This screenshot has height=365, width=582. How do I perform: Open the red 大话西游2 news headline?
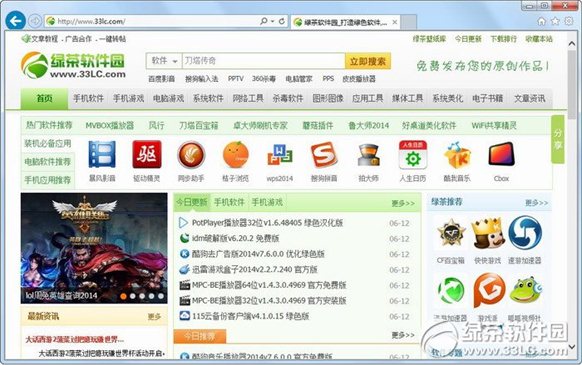pyautogui.click(x=75, y=339)
